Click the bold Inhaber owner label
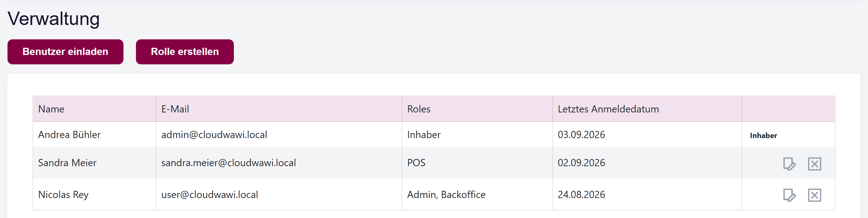 (763, 135)
